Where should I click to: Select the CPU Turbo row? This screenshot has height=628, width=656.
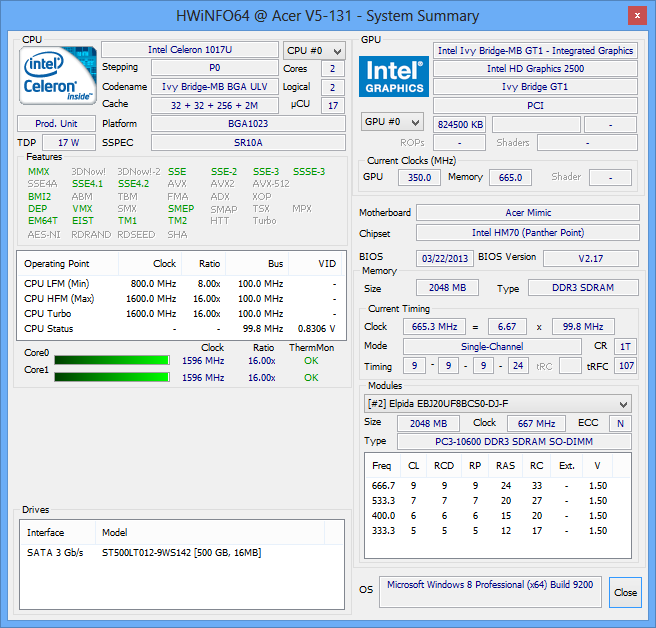pos(181,314)
